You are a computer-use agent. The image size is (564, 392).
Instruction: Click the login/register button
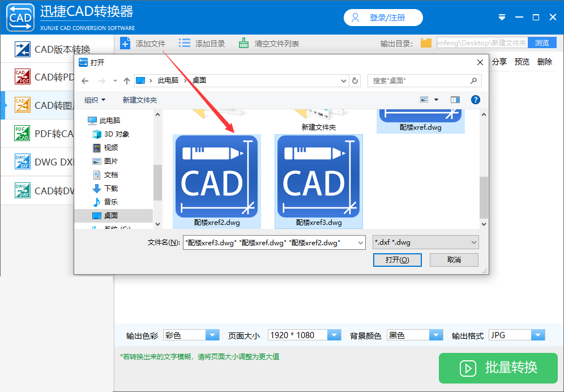click(x=383, y=18)
